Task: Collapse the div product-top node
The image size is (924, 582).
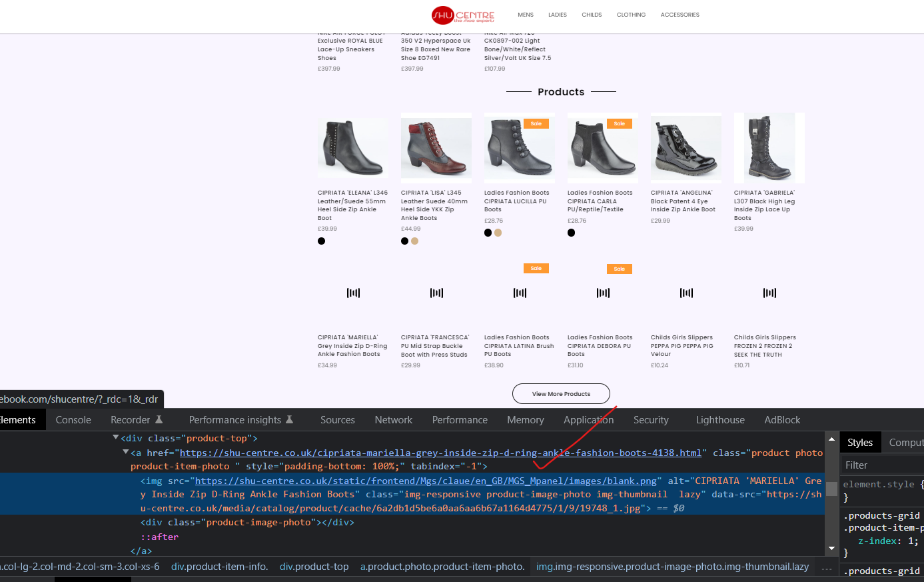Action: 116,438
